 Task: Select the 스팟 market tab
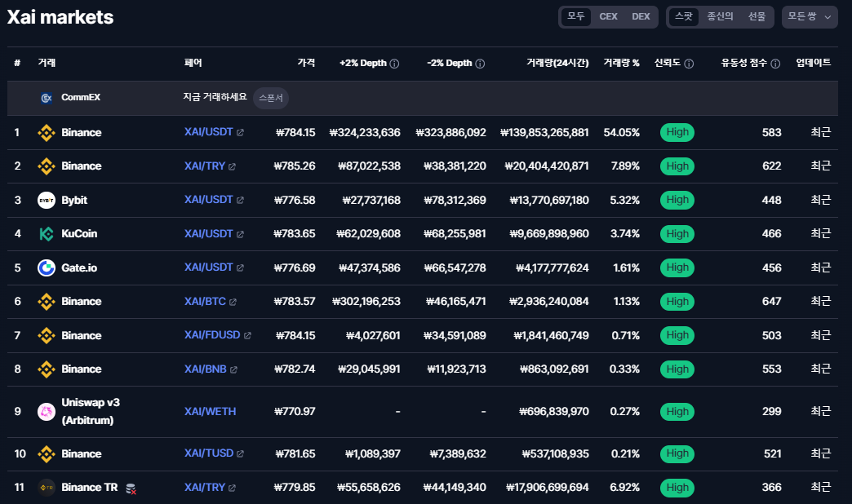click(684, 16)
